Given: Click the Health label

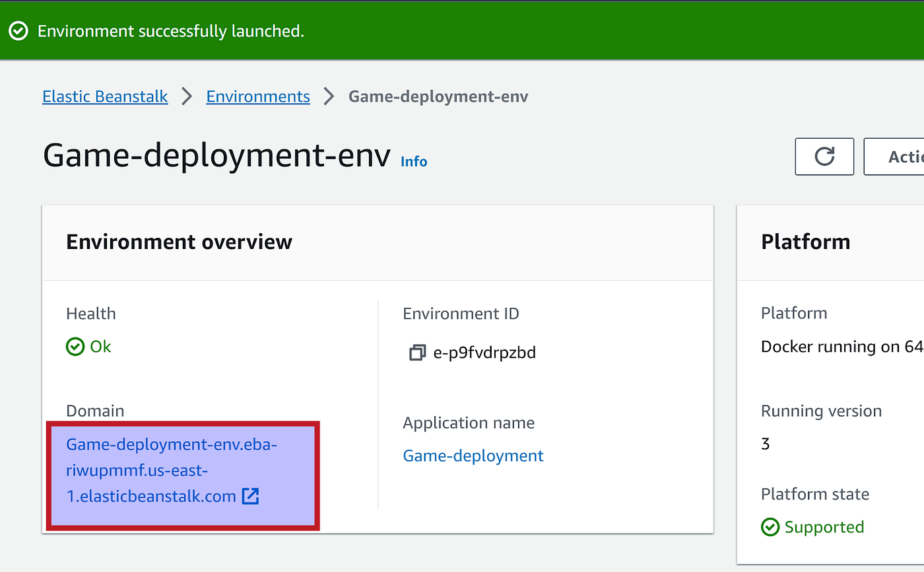Looking at the screenshot, I should 91,314.
